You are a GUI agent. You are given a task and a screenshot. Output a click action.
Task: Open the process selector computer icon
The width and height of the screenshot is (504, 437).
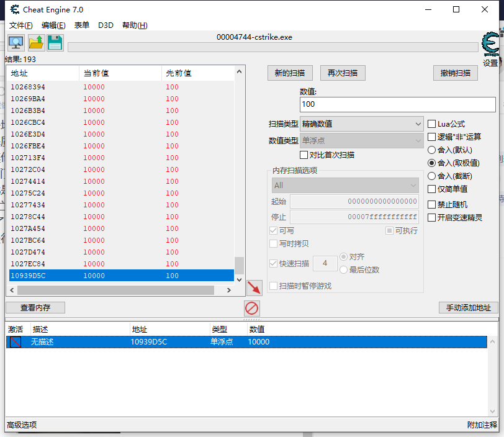[16, 43]
